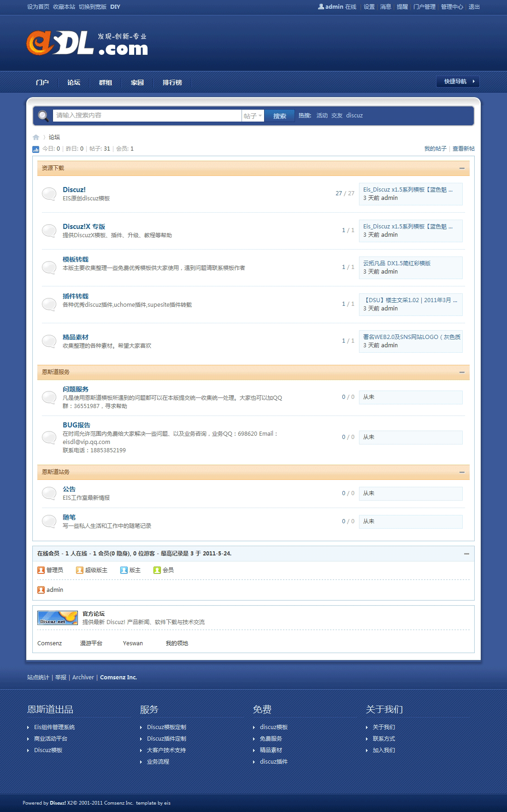Collapse the 在线会员 panel
507x812 pixels.
click(466, 554)
